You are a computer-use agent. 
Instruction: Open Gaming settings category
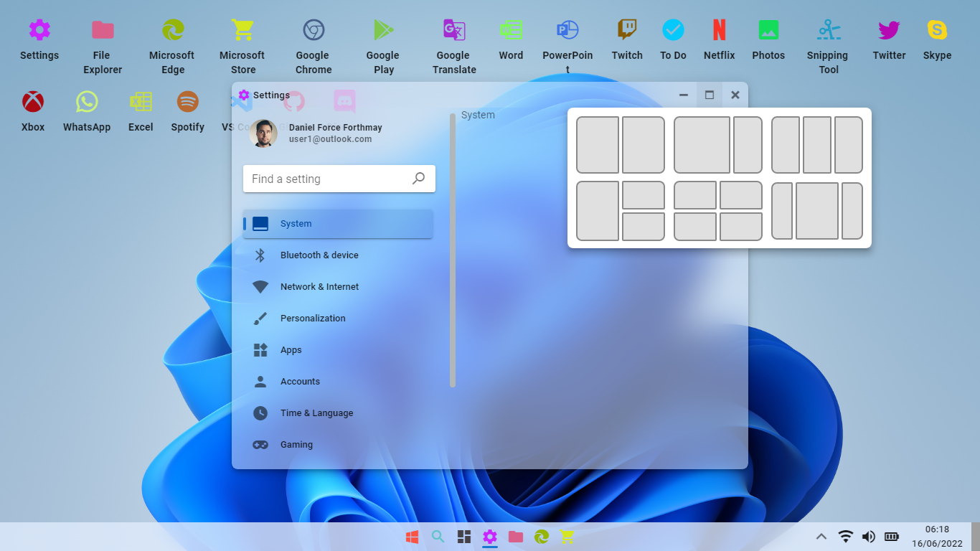coord(338,445)
